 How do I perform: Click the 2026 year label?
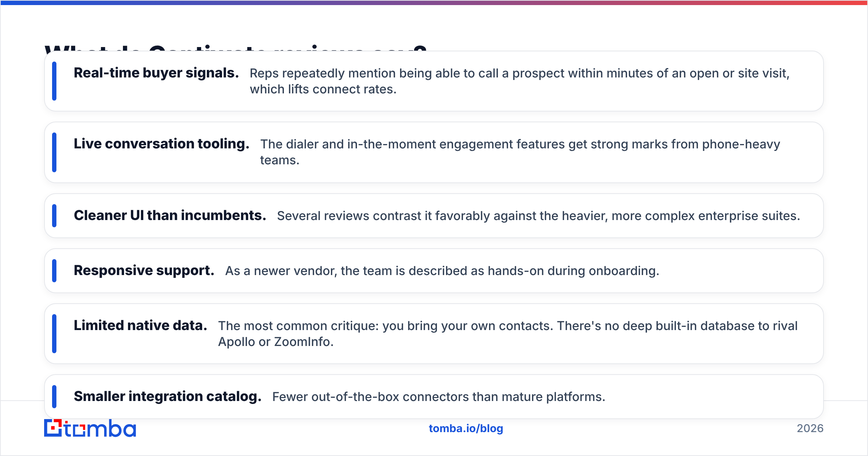pos(810,428)
